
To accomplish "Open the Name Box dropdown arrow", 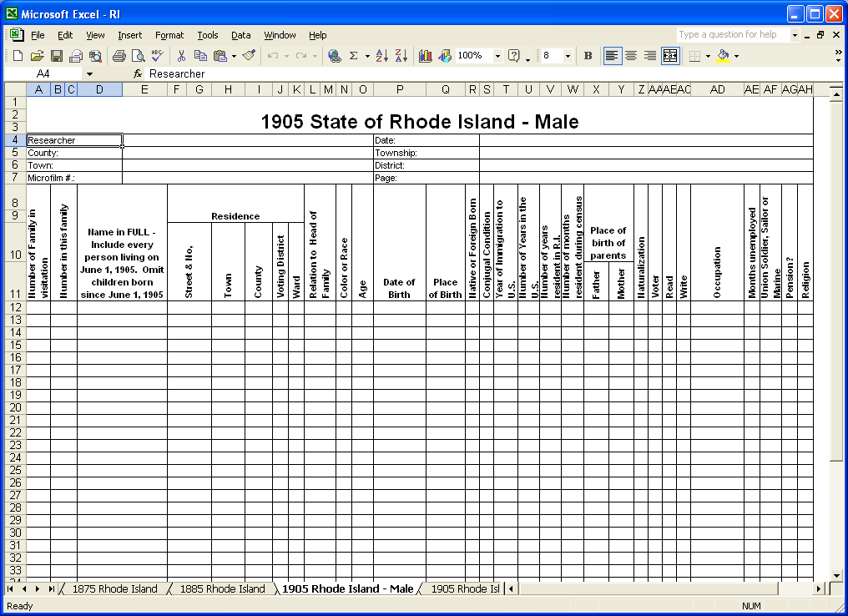I will coord(90,74).
